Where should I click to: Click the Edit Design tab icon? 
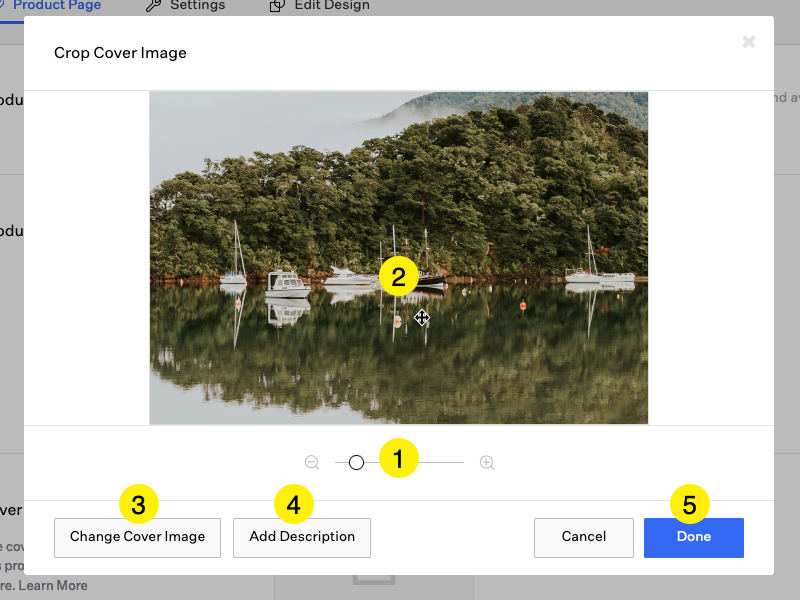click(277, 6)
